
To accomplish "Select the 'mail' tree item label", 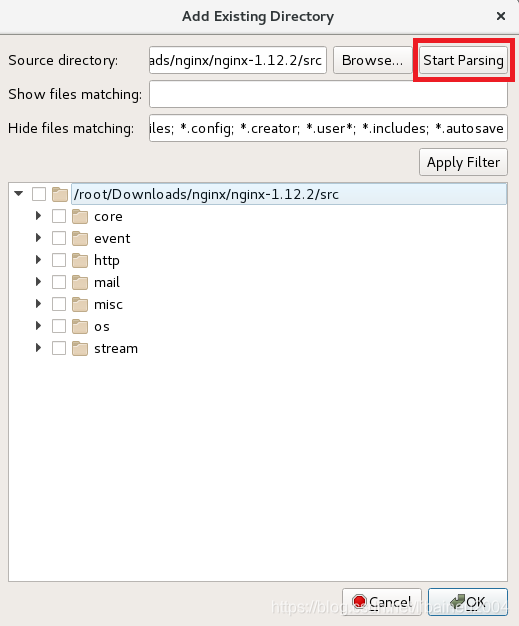I will pyautogui.click(x=107, y=283).
